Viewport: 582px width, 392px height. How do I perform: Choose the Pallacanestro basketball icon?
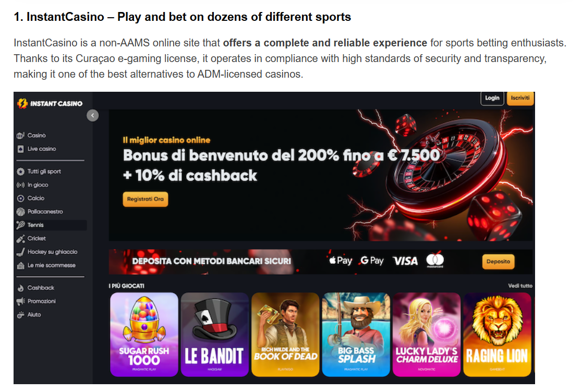(x=20, y=212)
